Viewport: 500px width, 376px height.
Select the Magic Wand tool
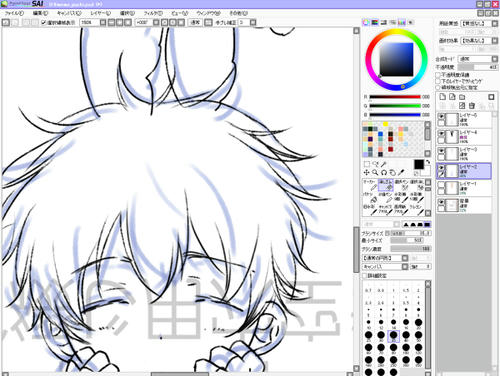384,164
